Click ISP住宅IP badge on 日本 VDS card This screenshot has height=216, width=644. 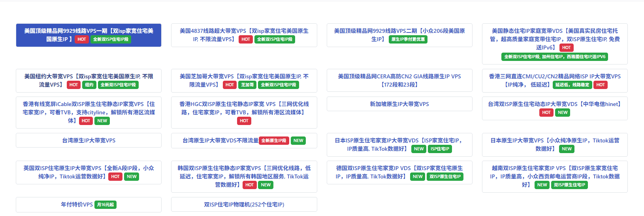440,149
